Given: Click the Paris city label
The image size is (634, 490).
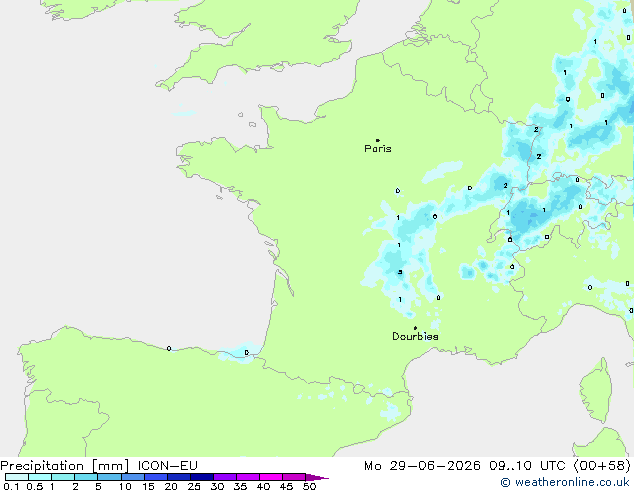Looking at the screenshot, I should [378, 149].
